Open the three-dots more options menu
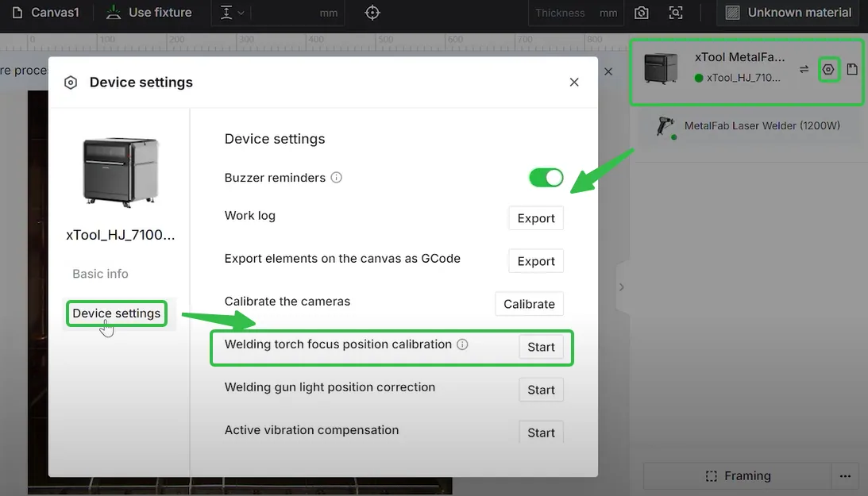Image resolution: width=868 pixels, height=496 pixels. click(x=845, y=475)
